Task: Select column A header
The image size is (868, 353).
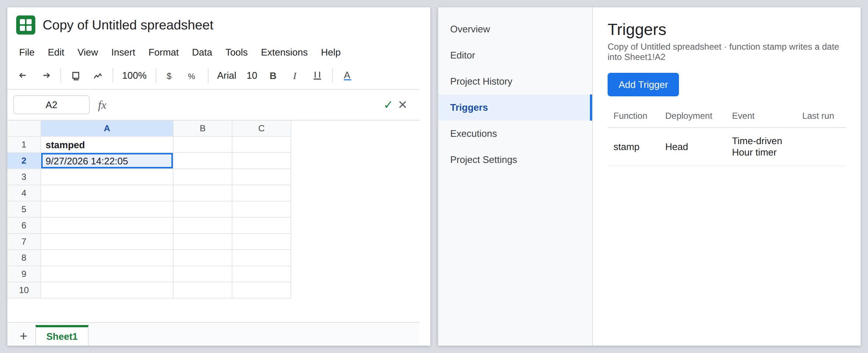Action: click(x=107, y=128)
